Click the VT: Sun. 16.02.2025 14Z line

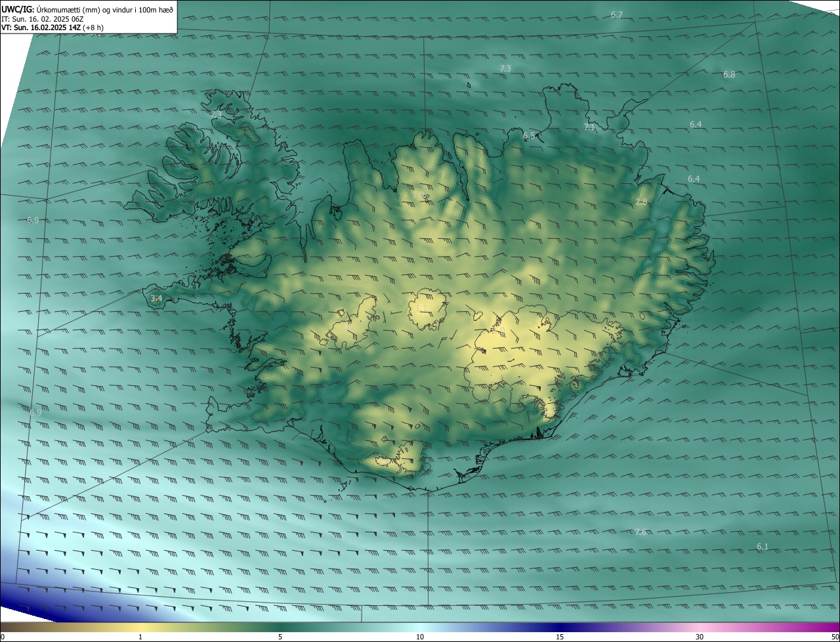52,28
